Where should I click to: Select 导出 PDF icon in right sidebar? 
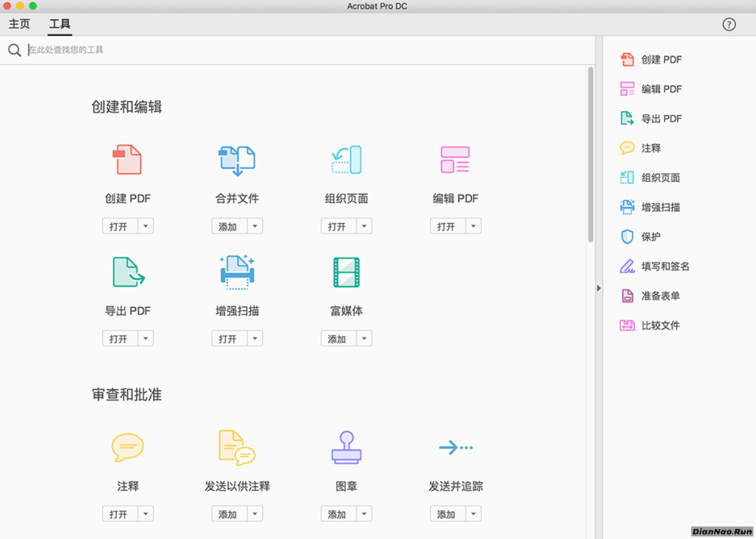[627, 118]
